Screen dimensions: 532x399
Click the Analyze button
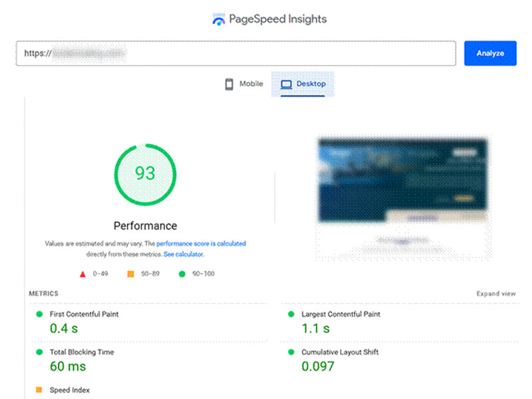[490, 53]
